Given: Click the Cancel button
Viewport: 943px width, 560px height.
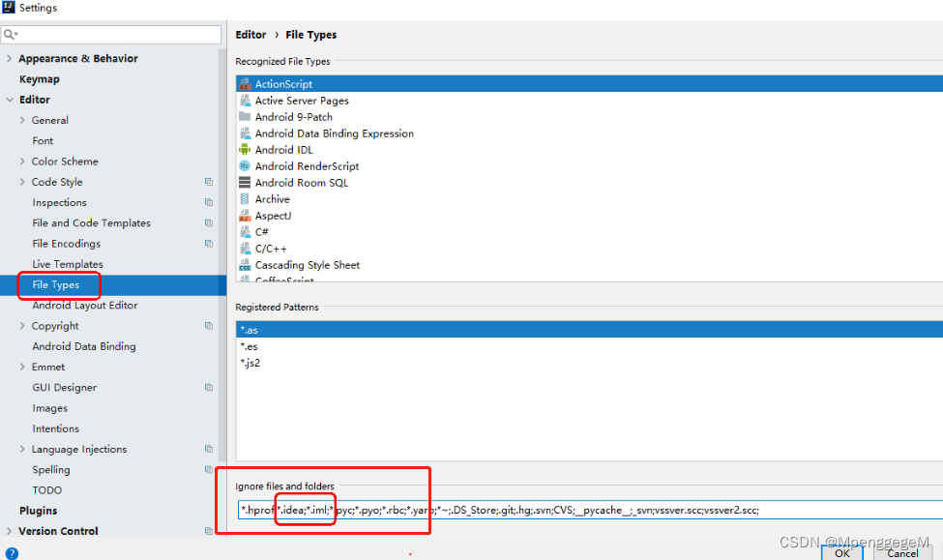Looking at the screenshot, I should 902,553.
